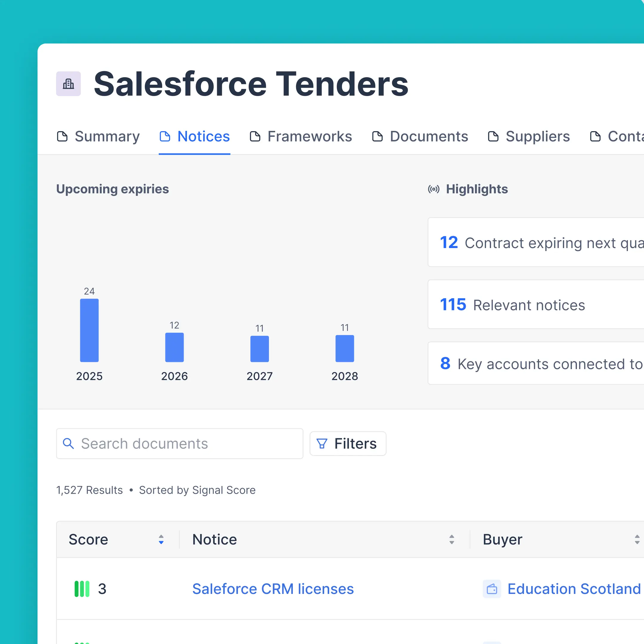Screen dimensions: 644x644
Task: Select the Notices tab
Action: 195,136
